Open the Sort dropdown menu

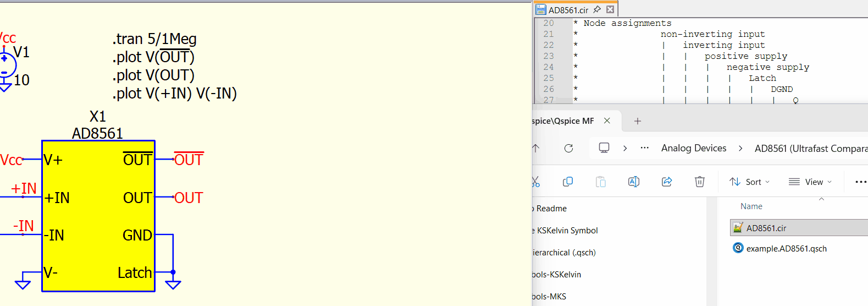tap(750, 182)
